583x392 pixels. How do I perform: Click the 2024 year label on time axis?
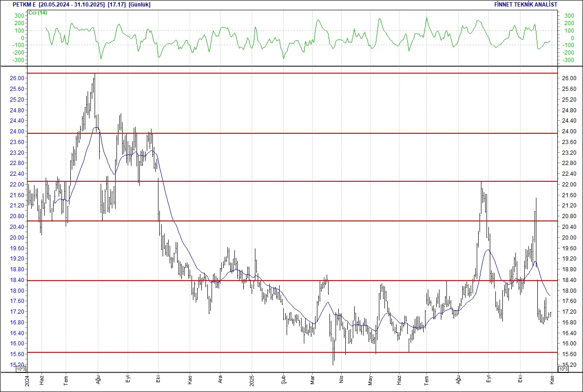[x=27, y=380]
